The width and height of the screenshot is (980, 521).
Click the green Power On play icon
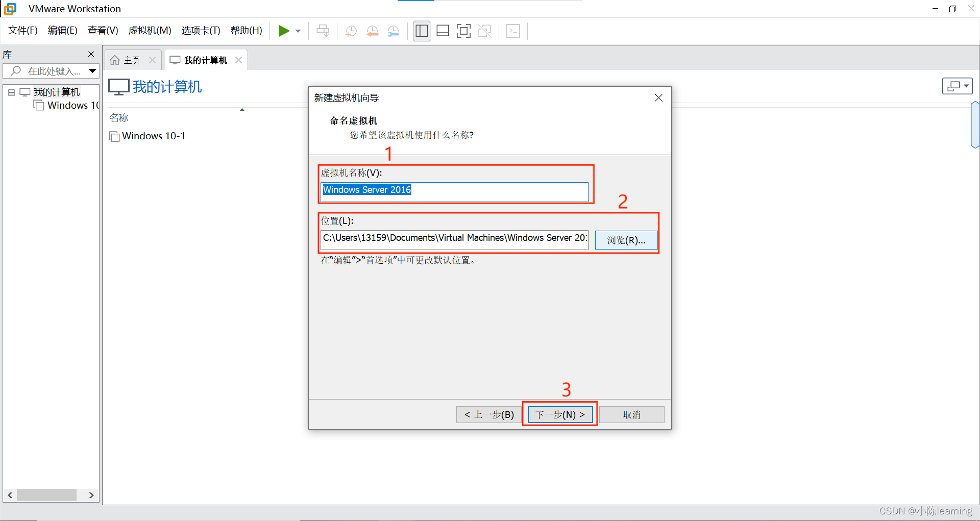(x=284, y=31)
